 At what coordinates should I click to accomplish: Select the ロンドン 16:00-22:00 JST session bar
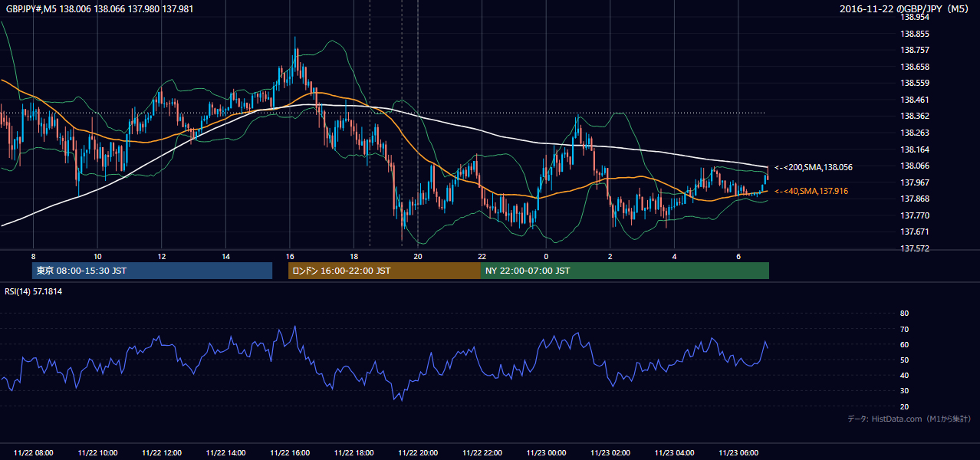coord(384,271)
